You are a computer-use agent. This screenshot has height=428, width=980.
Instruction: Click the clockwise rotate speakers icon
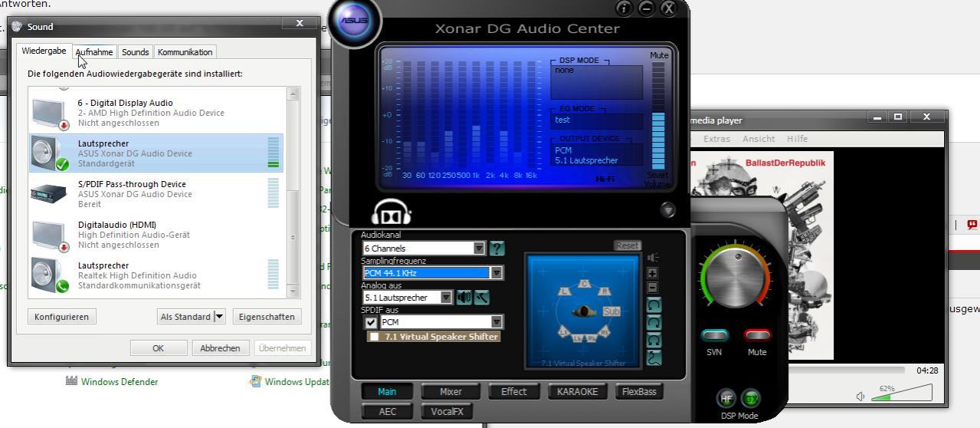pyautogui.click(x=654, y=323)
